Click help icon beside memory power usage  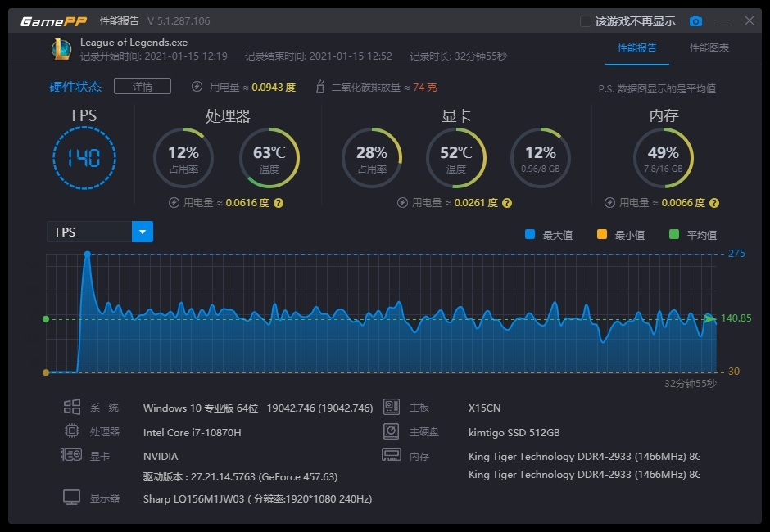(714, 203)
